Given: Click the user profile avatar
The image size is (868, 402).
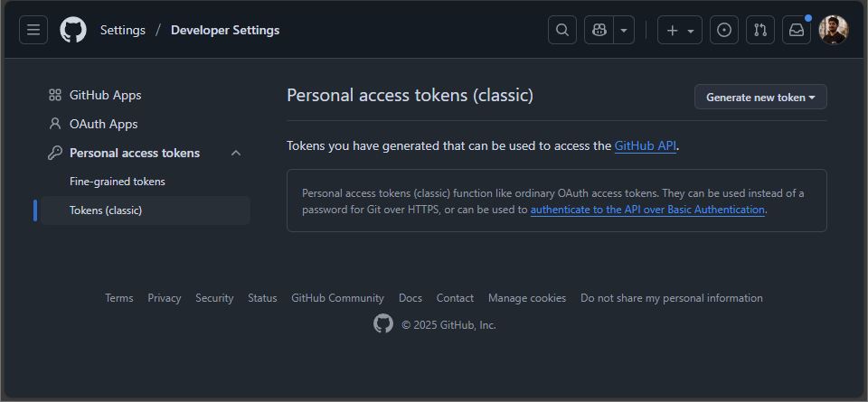Looking at the screenshot, I should click(834, 30).
